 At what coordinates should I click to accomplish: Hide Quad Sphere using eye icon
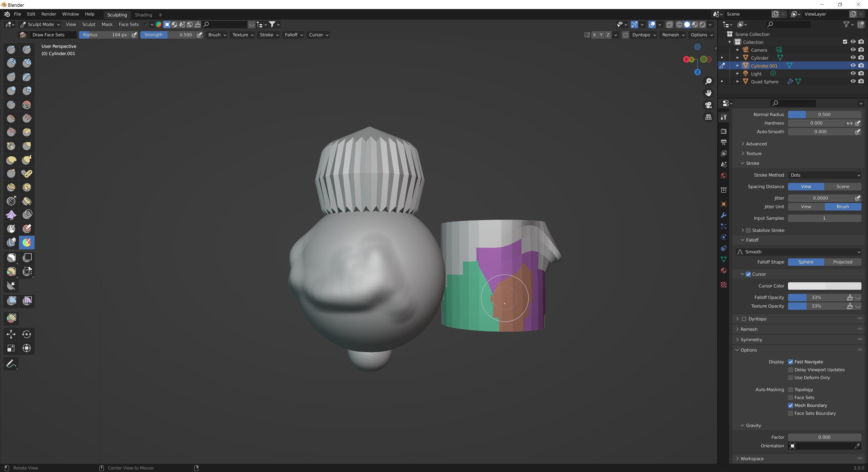(853, 82)
